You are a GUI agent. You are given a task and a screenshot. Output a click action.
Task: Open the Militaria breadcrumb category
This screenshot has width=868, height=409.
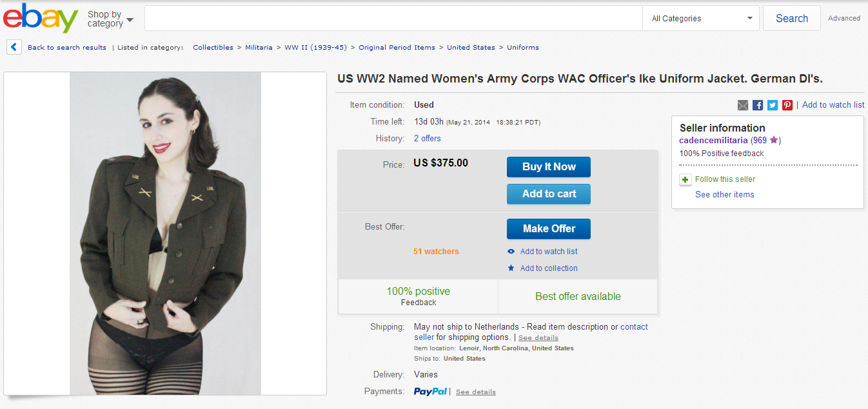pyautogui.click(x=259, y=48)
